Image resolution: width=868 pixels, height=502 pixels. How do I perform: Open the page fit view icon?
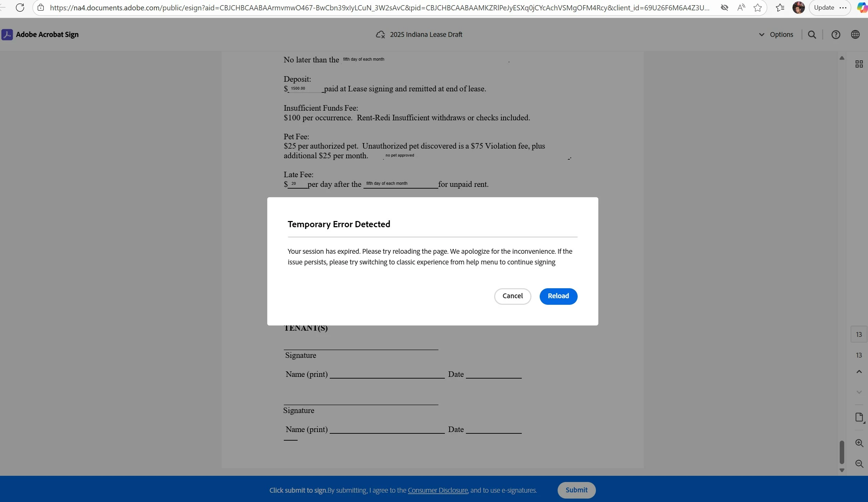pyautogui.click(x=859, y=418)
